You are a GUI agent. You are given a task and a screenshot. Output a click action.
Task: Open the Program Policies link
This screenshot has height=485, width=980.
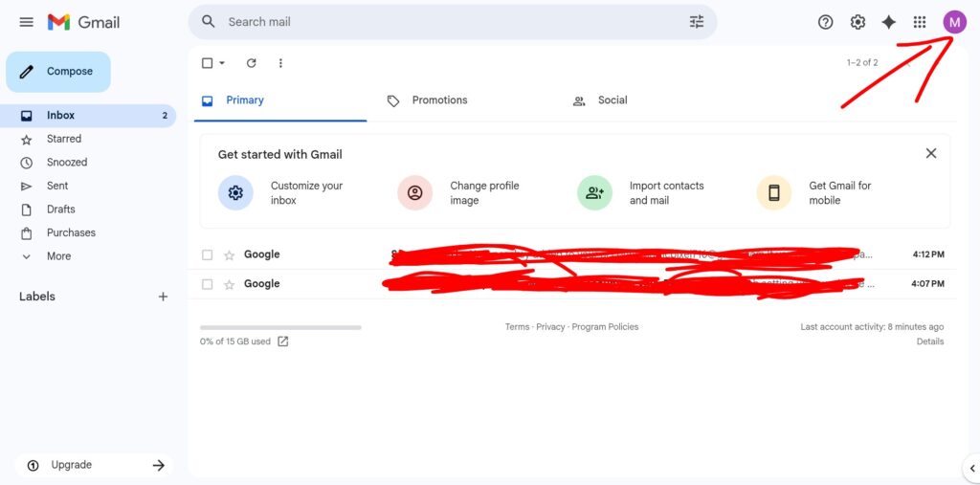click(x=605, y=327)
